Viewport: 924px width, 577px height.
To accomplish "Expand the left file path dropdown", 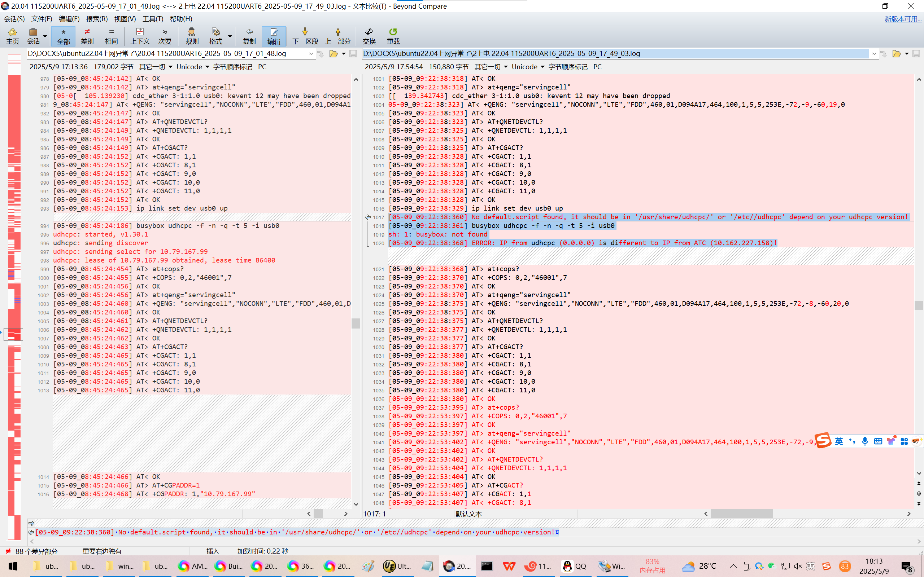I will coord(311,54).
